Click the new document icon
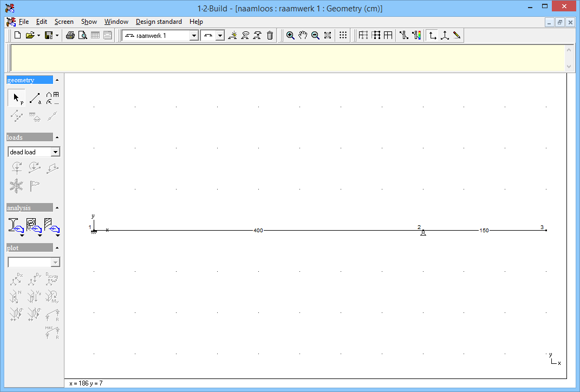Screen dimensions: 580x392 [x=17, y=35]
